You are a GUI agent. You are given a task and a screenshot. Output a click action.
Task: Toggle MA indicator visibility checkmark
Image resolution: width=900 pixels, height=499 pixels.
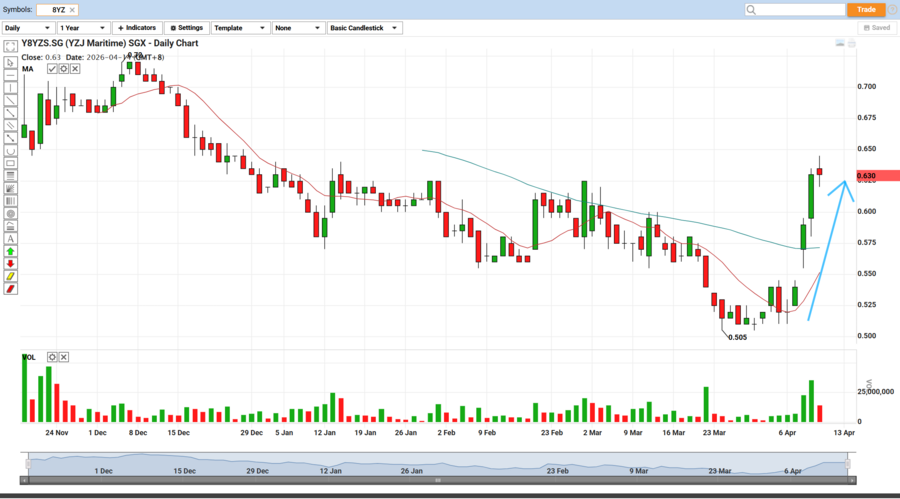click(52, 69)
